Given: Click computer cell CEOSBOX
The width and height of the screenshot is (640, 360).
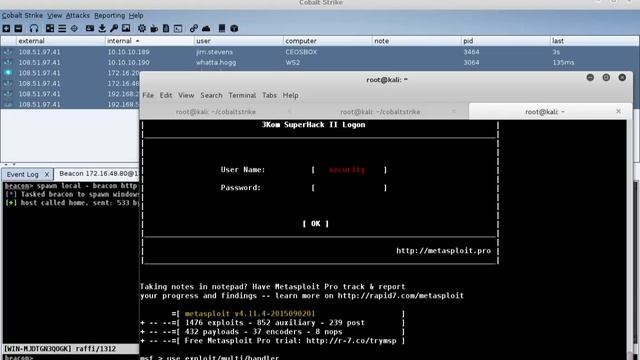Looking at the screenshot, I should coord(301,52).
